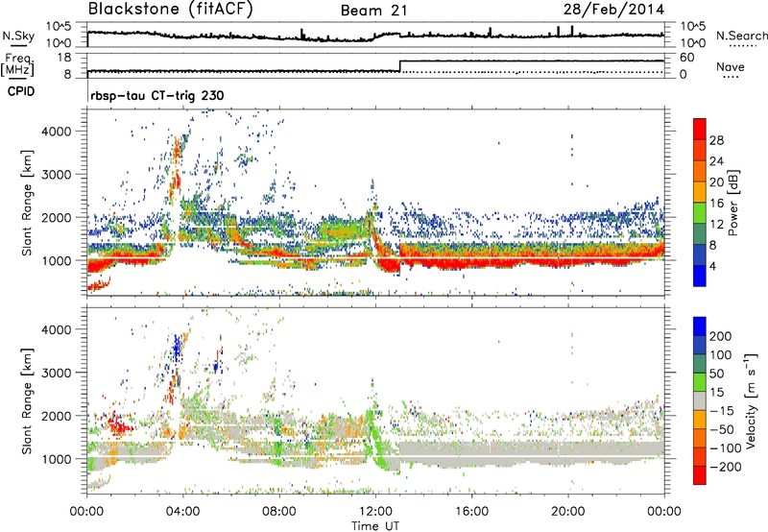Viewport: 768px width, 532px height.
Task: Click the Power [dB] color bar label
Action: click(x=733, y=203)
